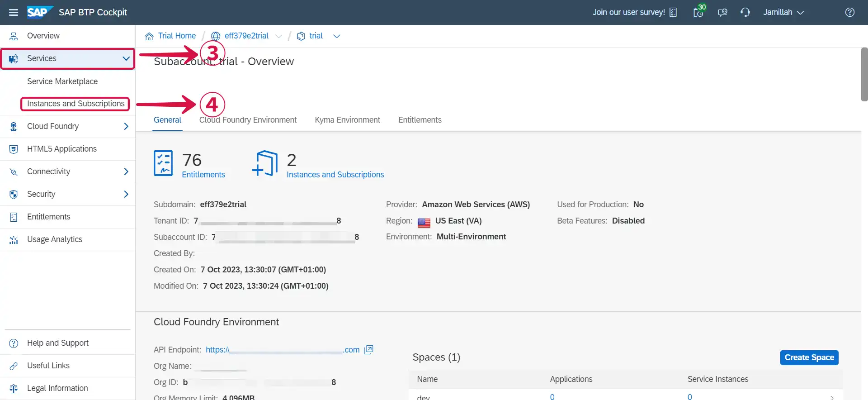Open the help question mark icon
The width and height of the screenshot is (868, 400).
pos(850,12)
